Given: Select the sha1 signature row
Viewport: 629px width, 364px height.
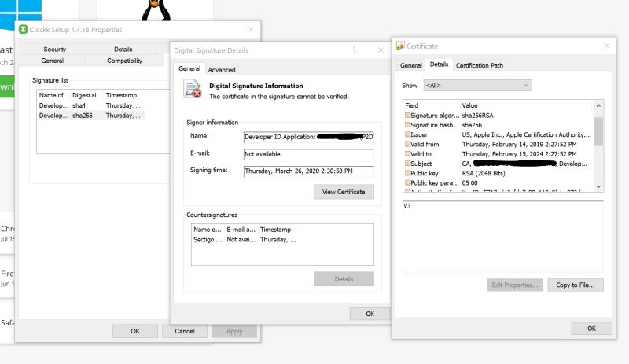Looking at the screenshot, I should pyautogui.click(x=91, y=105).
